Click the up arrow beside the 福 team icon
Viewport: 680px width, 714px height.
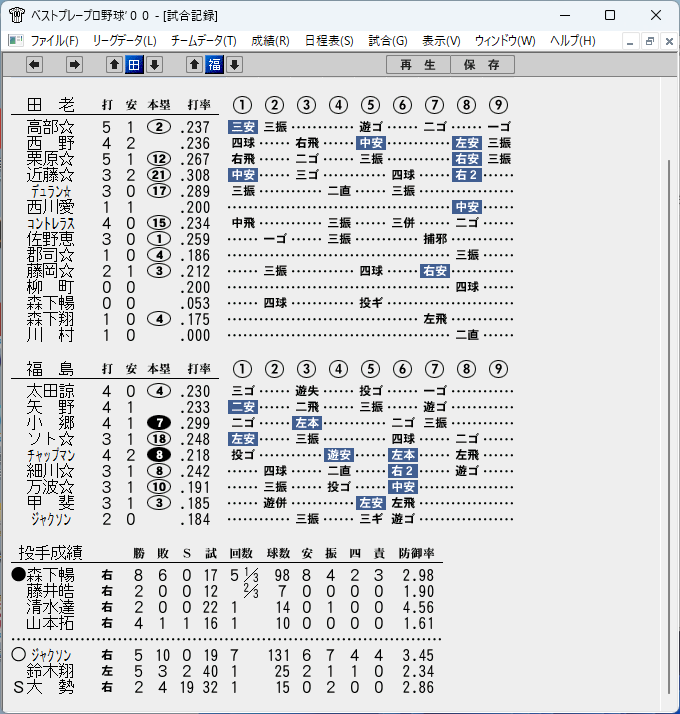tap(194, 65)
